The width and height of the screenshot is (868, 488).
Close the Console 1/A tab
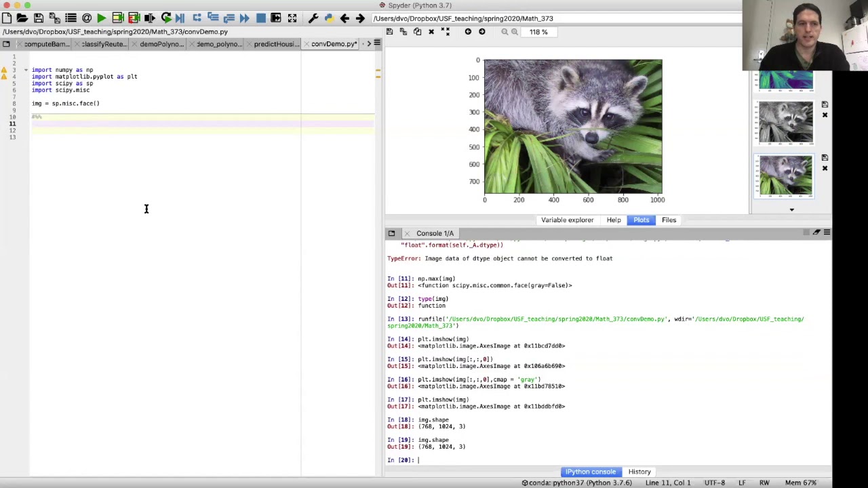[x=407, y=234]
